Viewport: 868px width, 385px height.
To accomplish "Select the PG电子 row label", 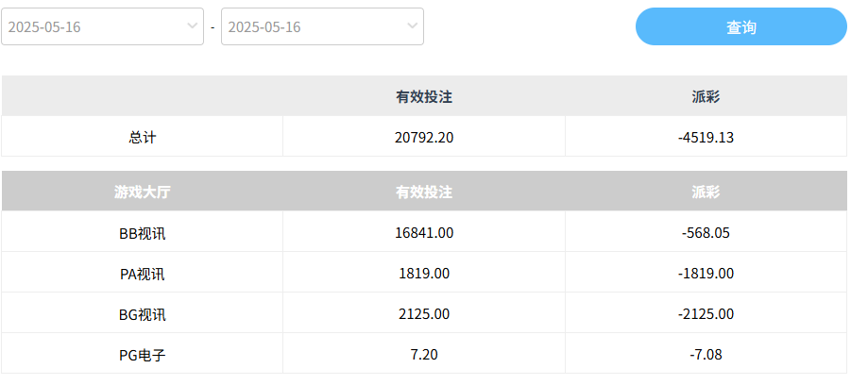I will 143,355.
